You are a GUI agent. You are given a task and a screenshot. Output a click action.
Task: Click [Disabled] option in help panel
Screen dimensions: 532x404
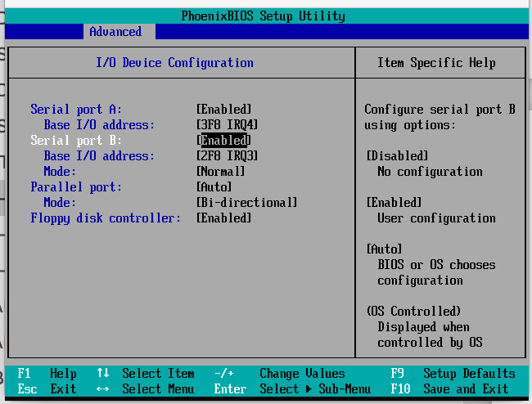pos(397,156)
